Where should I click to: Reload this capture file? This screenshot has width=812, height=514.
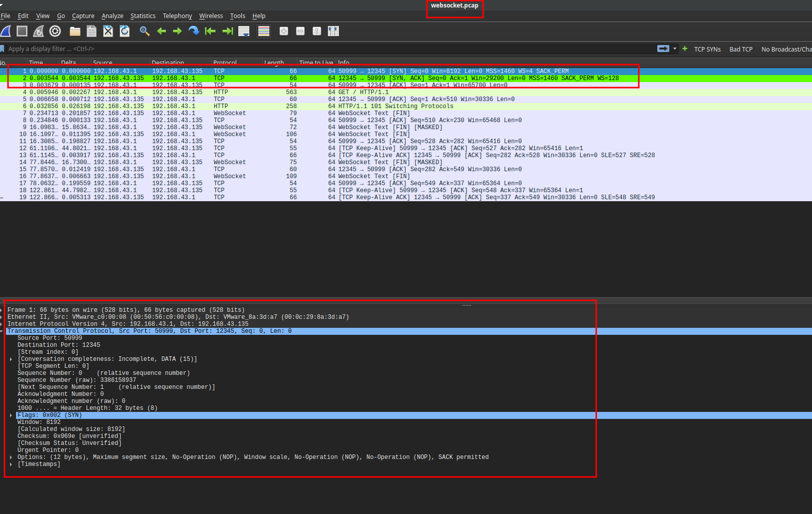(x=125, y=31)
